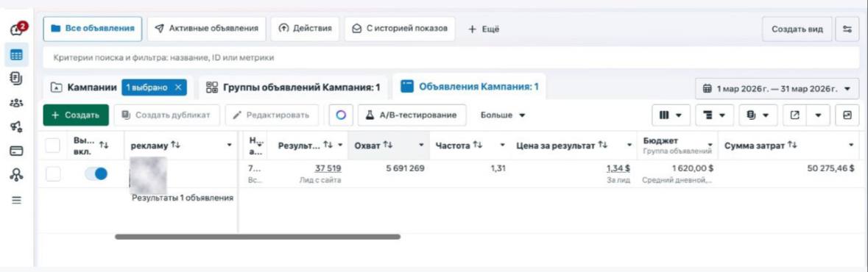Screen dimensions: 868x272
Task: Open the billing card icon in sidebar
Action: coord(17,151)
